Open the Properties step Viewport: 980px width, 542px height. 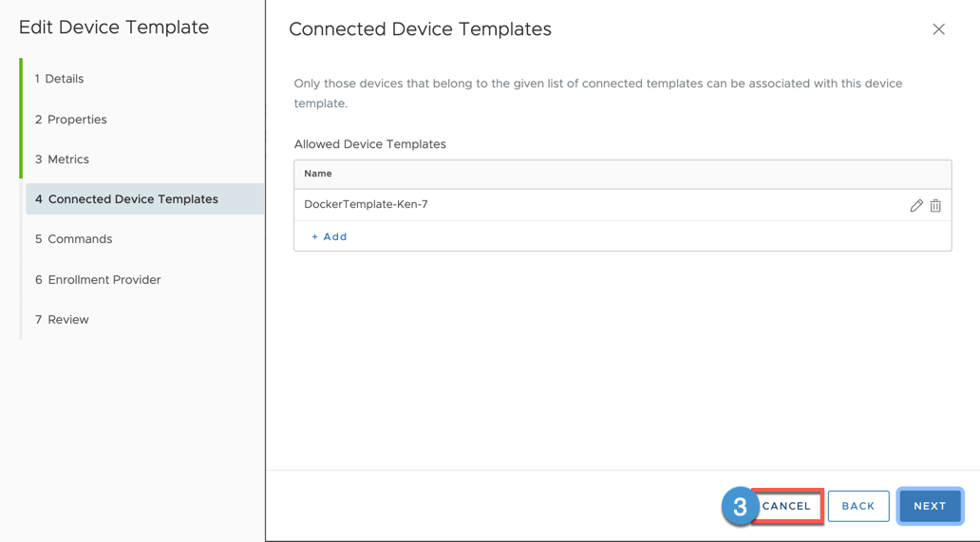(70, 120)
